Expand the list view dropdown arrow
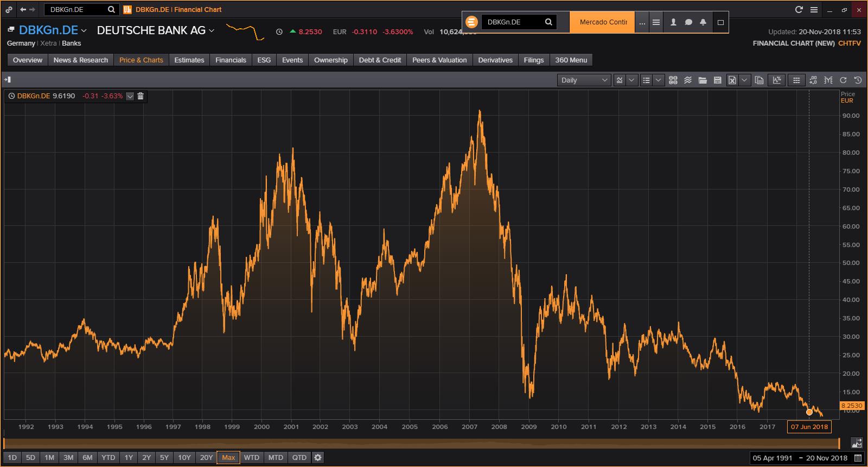This screenshot has width=868, height=467. click(x=658, y=80)
